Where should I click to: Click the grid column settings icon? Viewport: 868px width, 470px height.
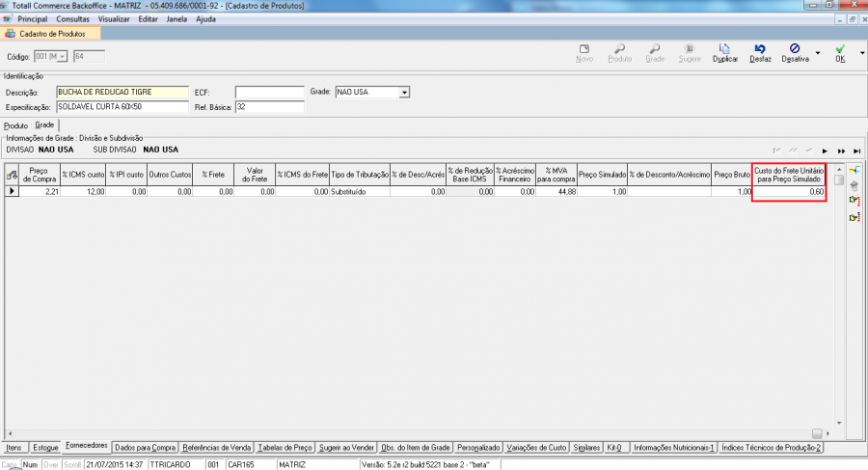pos(13,174)
